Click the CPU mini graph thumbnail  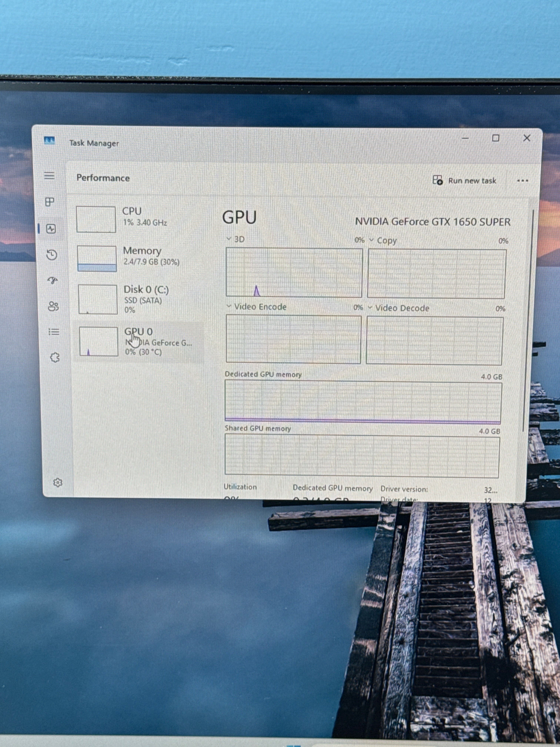click(x=96, y=220)
